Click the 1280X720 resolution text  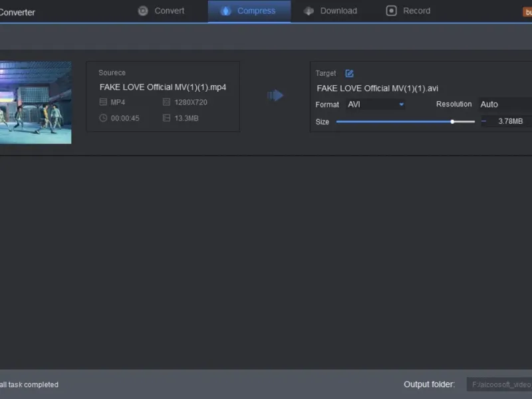click(x=191, y=102)
